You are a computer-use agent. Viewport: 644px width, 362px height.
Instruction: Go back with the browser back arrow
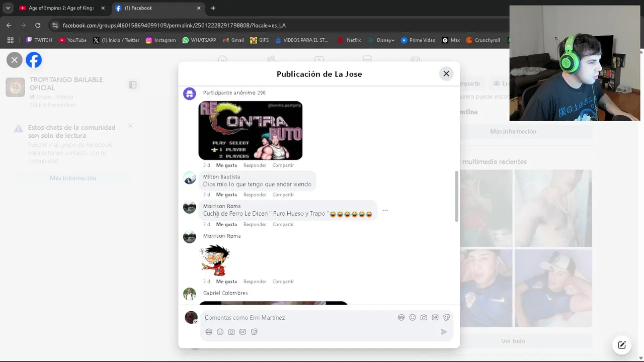click(x=9, y=25)
